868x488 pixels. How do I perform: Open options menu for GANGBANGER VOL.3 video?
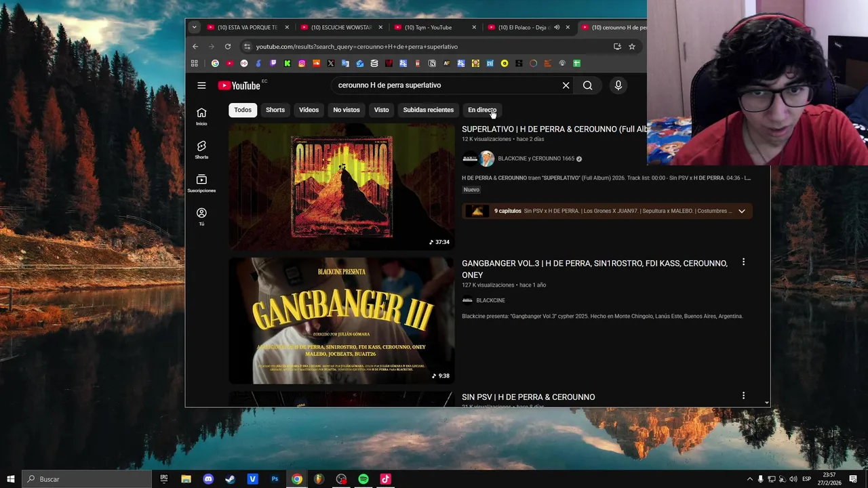click(743, 262)
